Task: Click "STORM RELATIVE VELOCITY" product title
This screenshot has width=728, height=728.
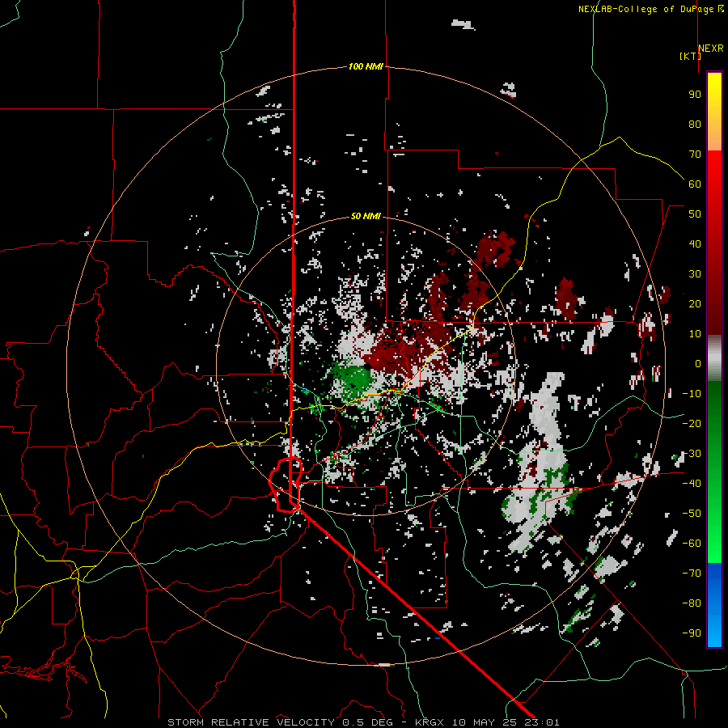Action: 251,722
